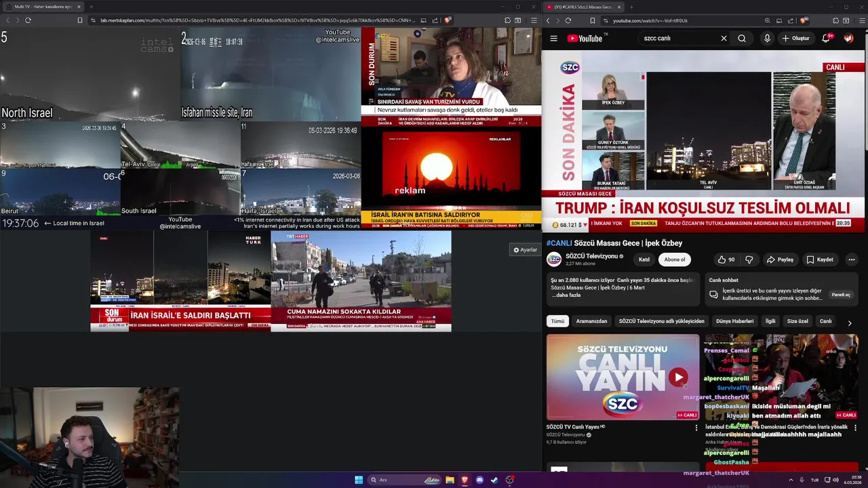868x488 pixels.
Task: Dislike the Sözcü Masası Gece video
Action: pyautogui.click(x=749, y=260)
